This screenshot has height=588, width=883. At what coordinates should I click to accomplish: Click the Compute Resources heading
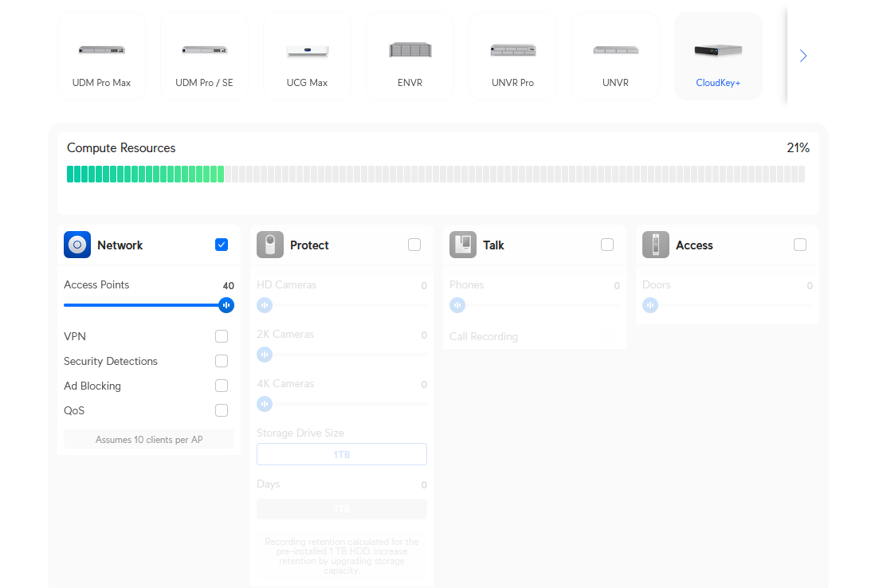coord(121,148)
